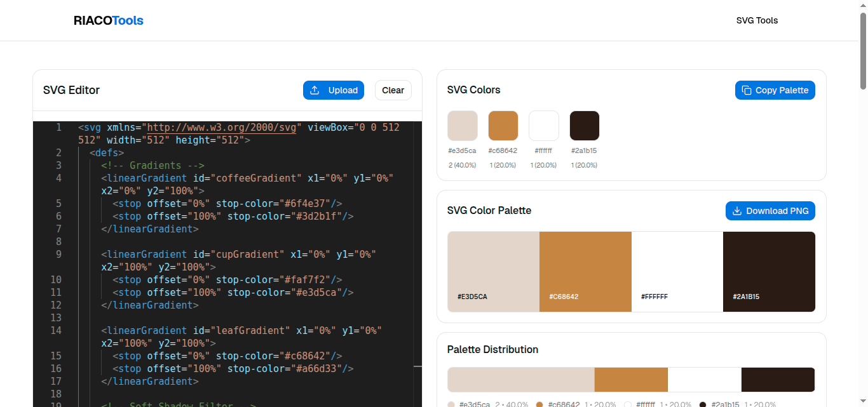Select the dark #2a1b15 swatch in SVG Colors
This screenshot has width=868, height=407.
point(585,126)
